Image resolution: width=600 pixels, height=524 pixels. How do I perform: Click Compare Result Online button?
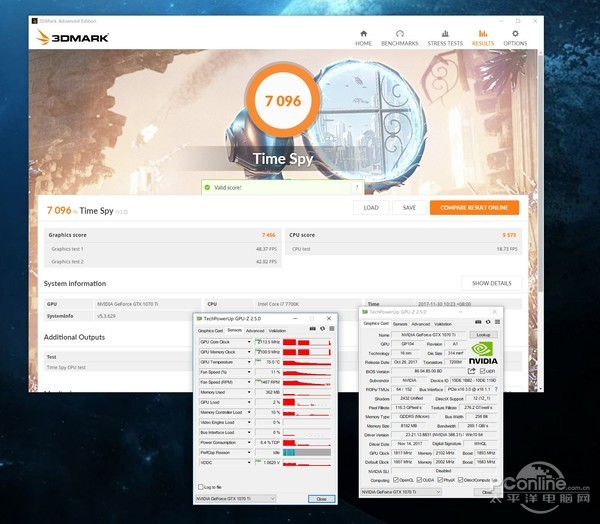click(473, 207)
